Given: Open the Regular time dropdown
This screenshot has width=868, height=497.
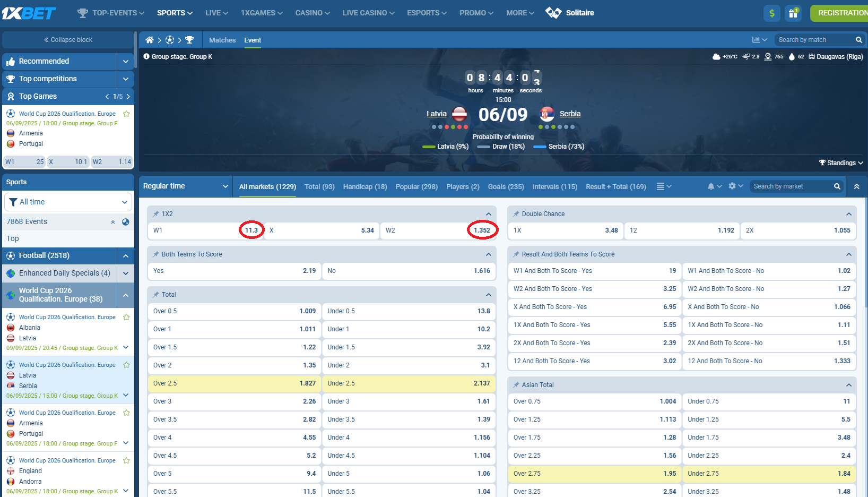Looking at the screenshot, I should coord(185,186).
